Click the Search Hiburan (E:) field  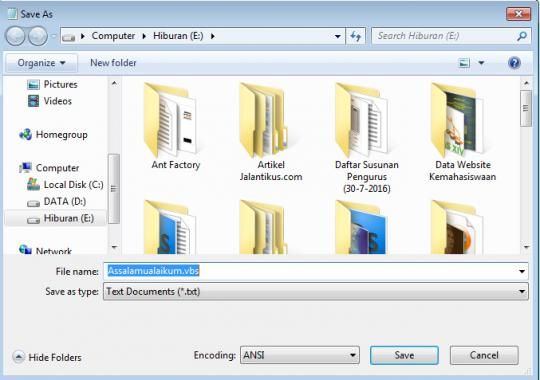click(x=444, y=36)
